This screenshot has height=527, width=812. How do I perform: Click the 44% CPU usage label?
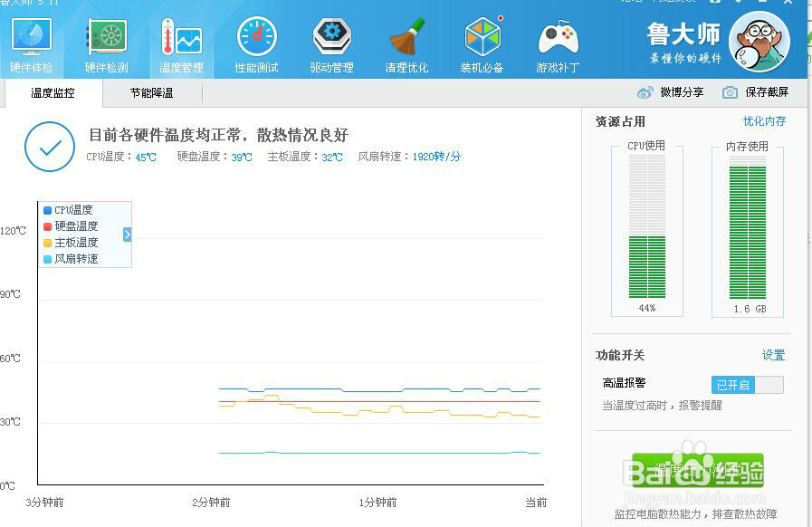coord(647,308)
